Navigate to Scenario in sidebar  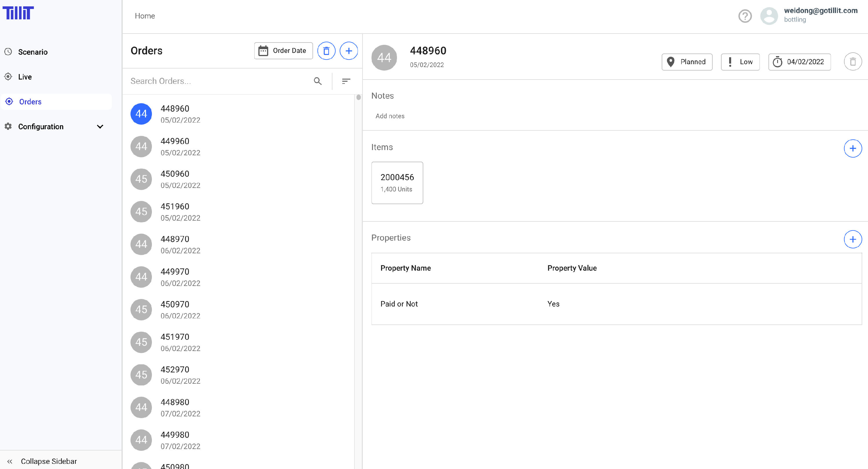pyautogui.click(x=33, y=52)
